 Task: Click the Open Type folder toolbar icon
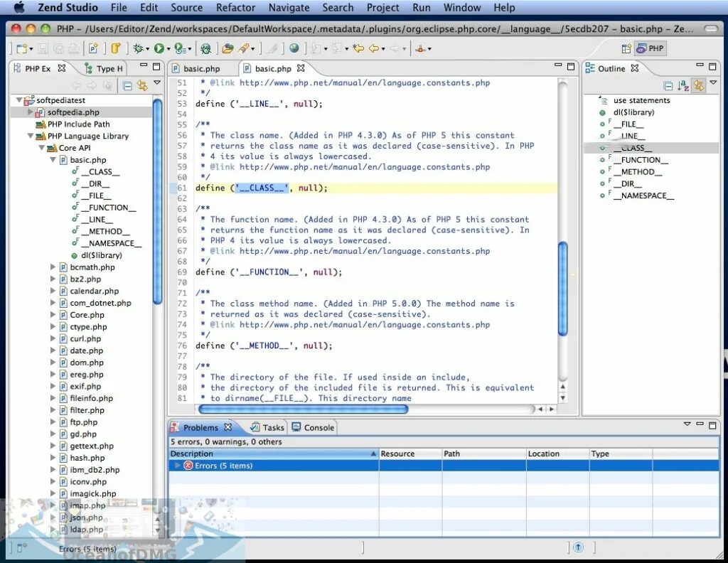pos(227,48)
